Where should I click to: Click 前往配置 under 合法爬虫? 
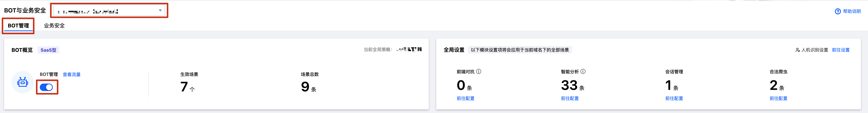click(x=778, y=98)
